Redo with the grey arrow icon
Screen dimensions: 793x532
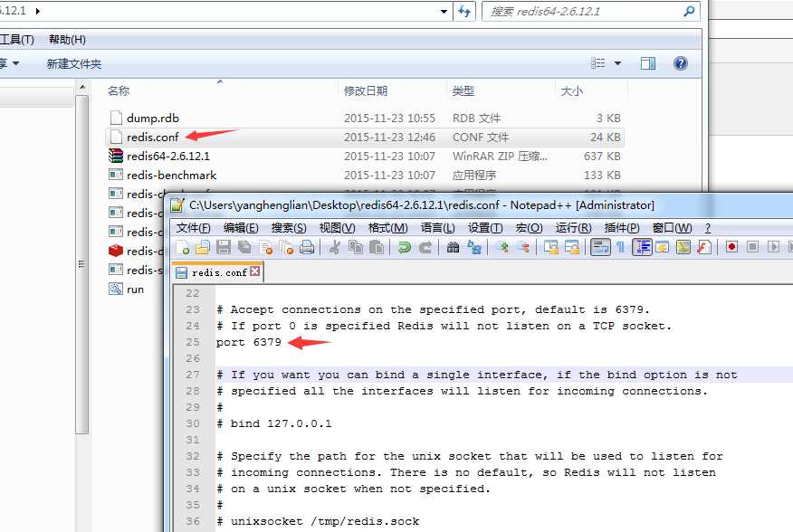(425, 247)
